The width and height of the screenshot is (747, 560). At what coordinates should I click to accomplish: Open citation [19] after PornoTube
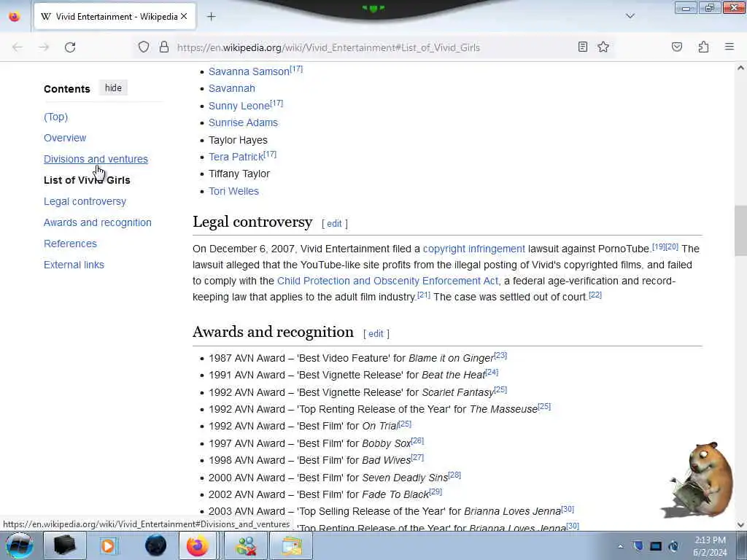click(x=659, y=246)
